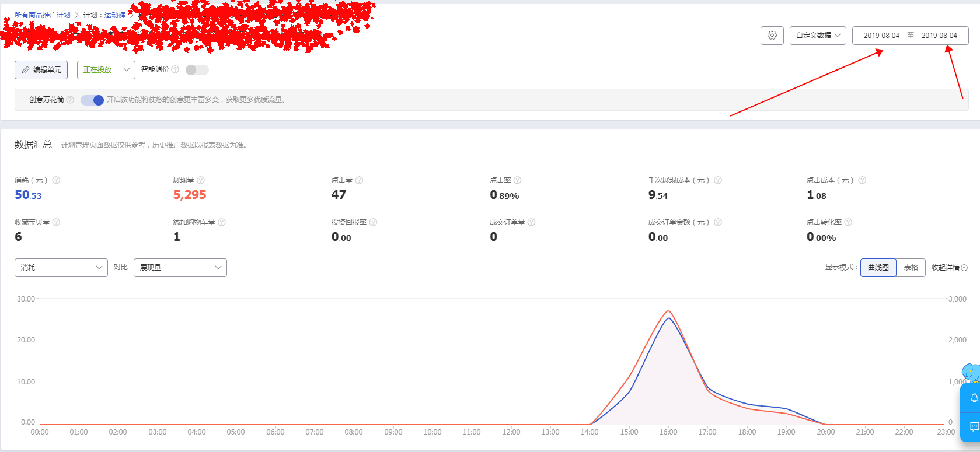Click the 点击转化率 value 0.00%
The height and width of the screenshot is (452, 980).
point(821,237)
